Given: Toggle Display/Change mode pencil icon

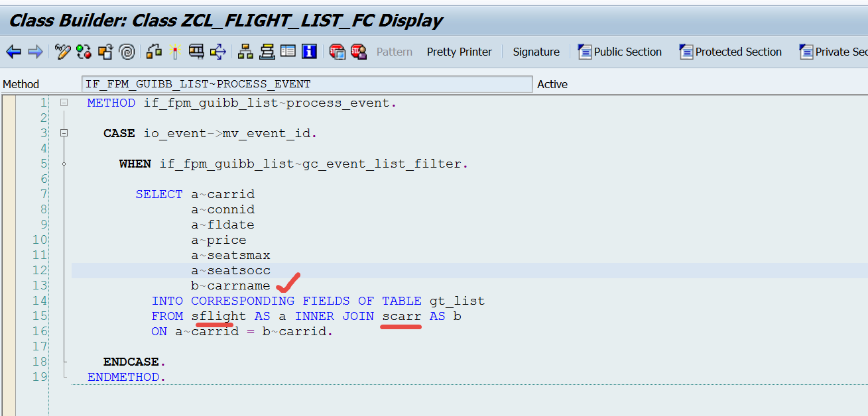Looking at the screenshot, I should (x=62, y=52).
